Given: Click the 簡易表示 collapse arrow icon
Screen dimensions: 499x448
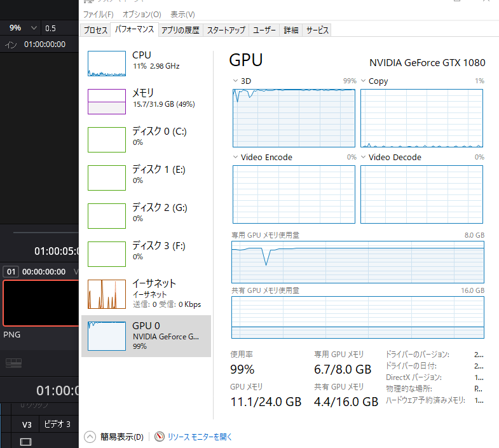Looking at the screenshot, I should [90, 437].
